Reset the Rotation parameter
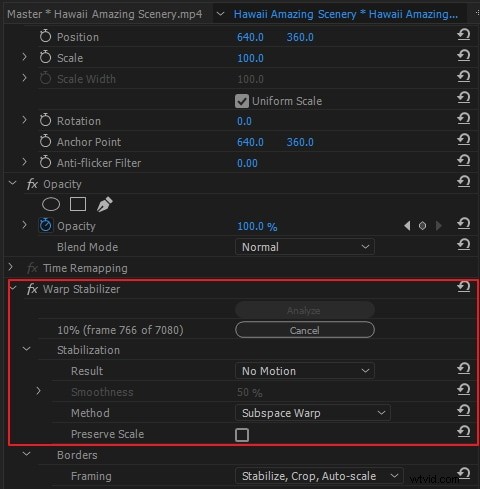 pyautogui.click(x=464, y=119)
